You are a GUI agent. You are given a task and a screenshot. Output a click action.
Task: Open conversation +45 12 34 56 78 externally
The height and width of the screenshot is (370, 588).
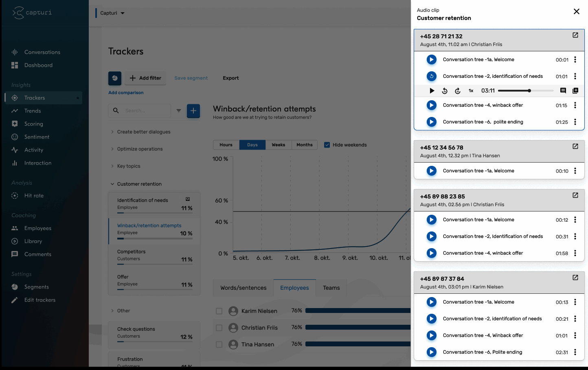tap(575, 146)
